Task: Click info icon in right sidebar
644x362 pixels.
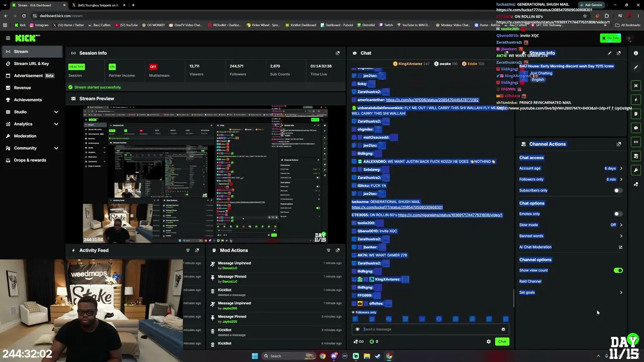Action: 636,53
